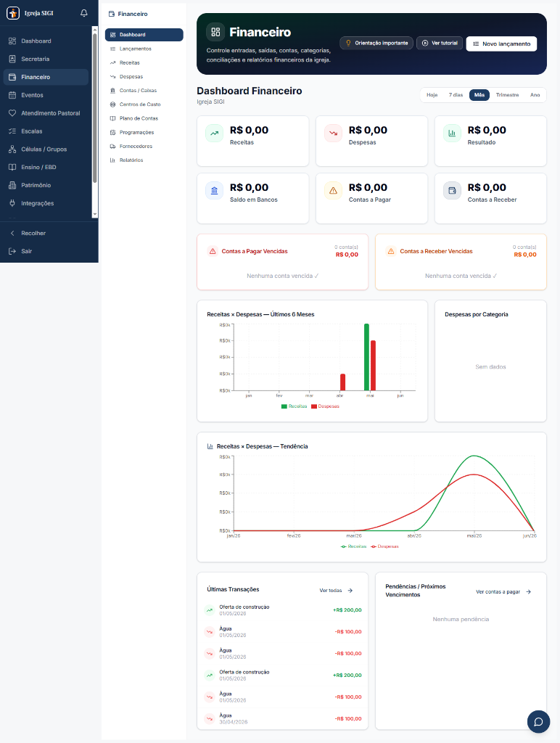Select the Hoje period tab
Image resolution: width=560 pixels, height=743 pixels.
(x=432, y=95)
